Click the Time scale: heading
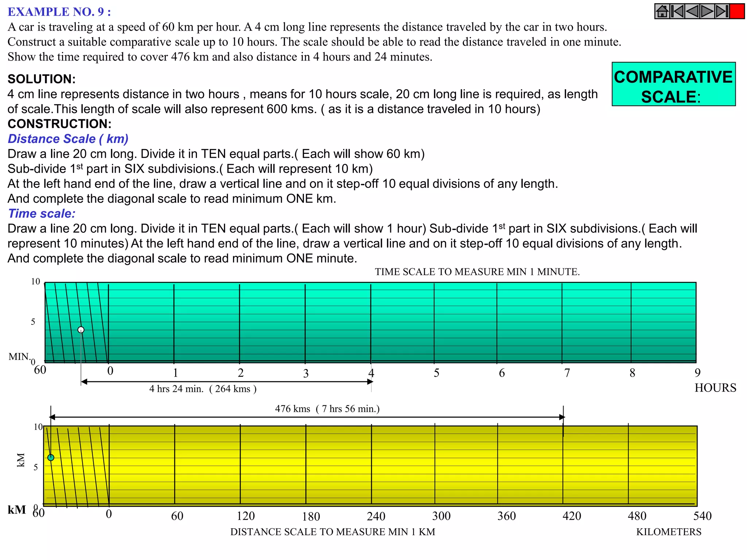Screen dimensions: 747x560 [x=42, y=214]
